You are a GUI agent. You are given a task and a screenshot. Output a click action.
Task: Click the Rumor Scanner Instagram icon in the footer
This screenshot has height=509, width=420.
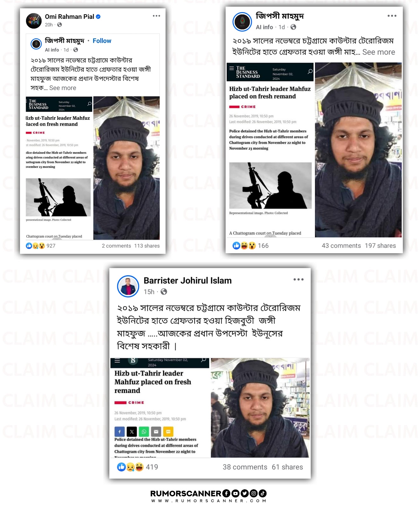[x=253, y=493]
